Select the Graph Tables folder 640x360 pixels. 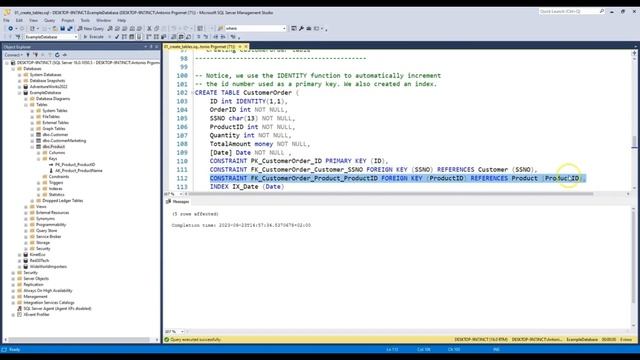[x=54, y=129]
